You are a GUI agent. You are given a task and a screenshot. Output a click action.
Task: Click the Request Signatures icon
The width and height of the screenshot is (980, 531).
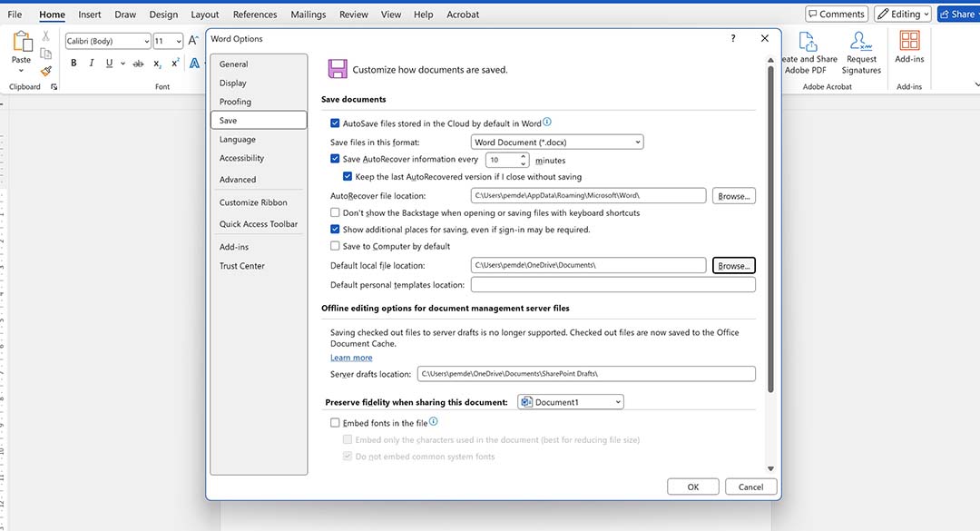860,42
